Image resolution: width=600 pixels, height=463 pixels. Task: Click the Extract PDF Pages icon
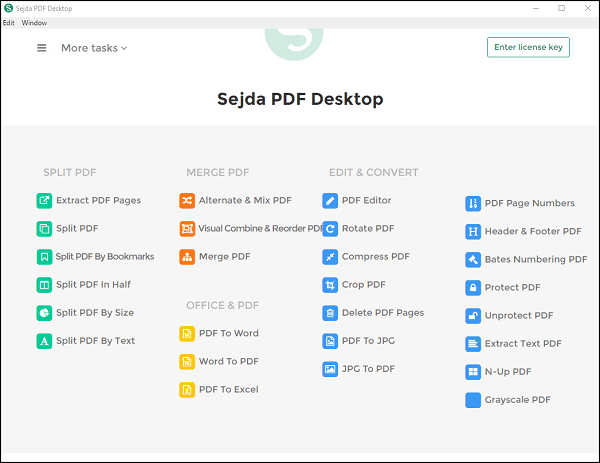(44, 201)
